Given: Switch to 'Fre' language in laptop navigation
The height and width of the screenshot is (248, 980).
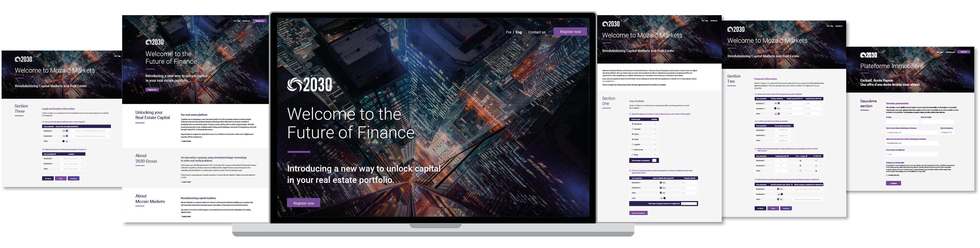Looking at the screenshot, I should coord(509,32).
